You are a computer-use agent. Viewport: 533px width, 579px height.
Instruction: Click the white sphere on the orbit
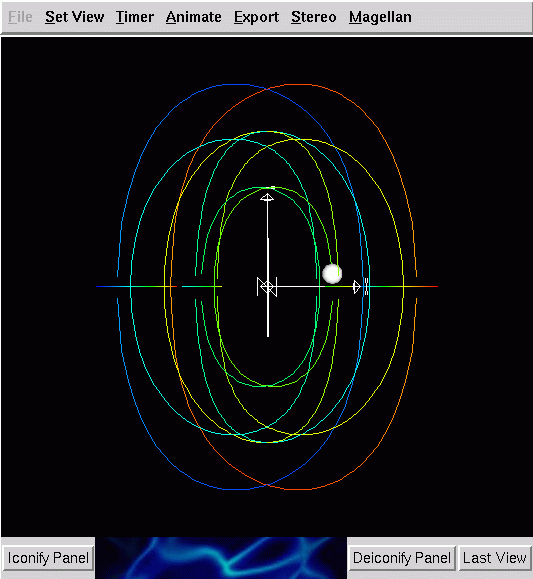[x=332, y=274]
